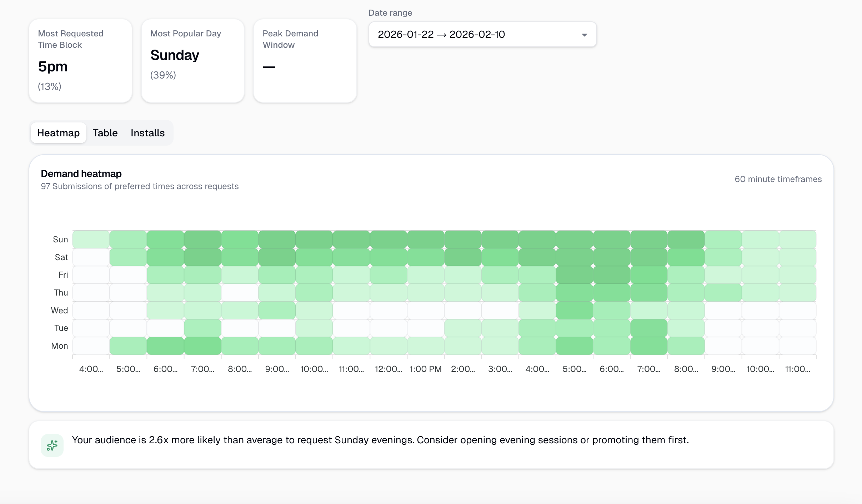The height and width of the screenshot is (504, 862).
Task: Click Wednesday 5:00 PM heatmap cell
Action: pos(575,310)
